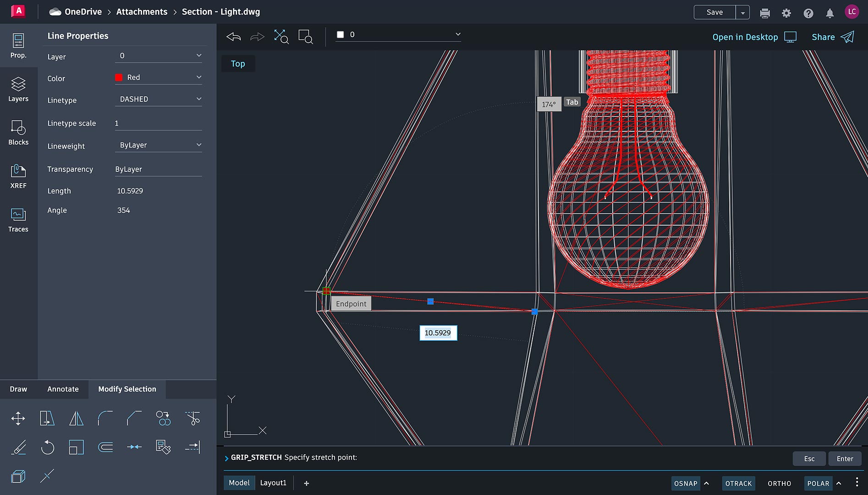Toggle OSNAP in the status bar
The image size is (868, 495).
pos(685,483)
